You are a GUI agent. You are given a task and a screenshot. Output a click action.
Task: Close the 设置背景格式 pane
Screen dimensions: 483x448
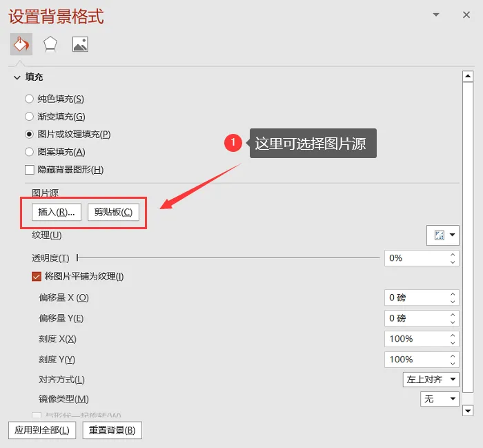(x=466, y=14)
